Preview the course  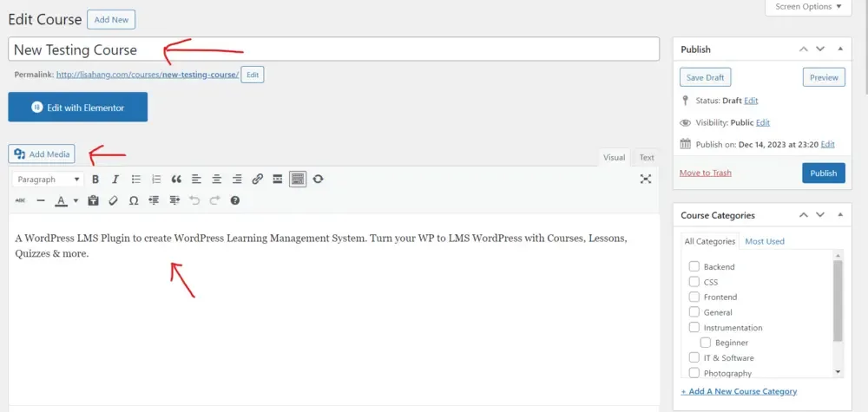click(824, 77)
